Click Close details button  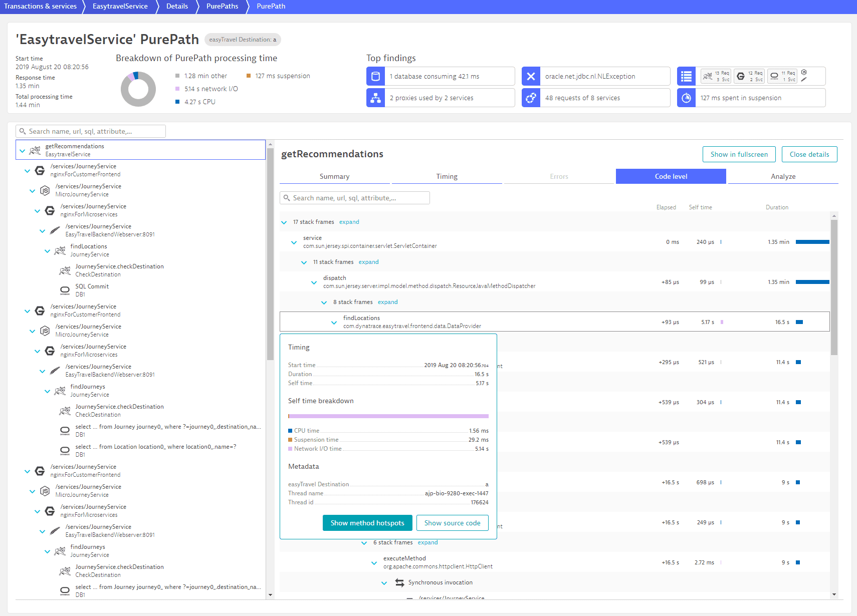(x=809, y=154)
